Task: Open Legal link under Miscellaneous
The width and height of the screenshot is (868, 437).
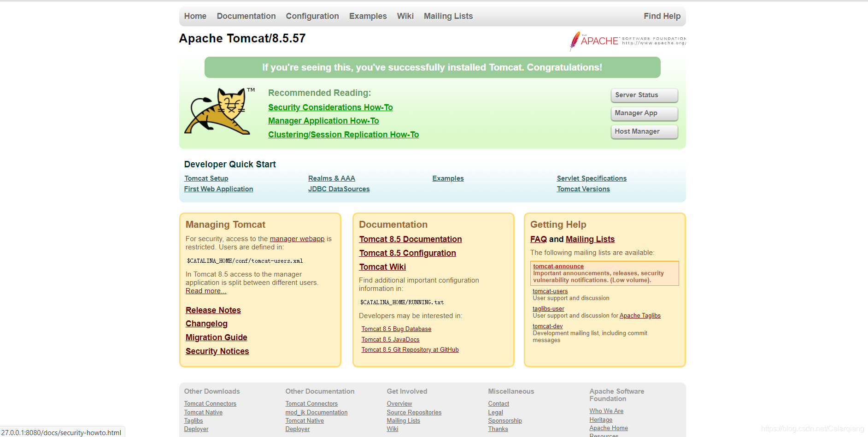Action: (x=496, y=413)
